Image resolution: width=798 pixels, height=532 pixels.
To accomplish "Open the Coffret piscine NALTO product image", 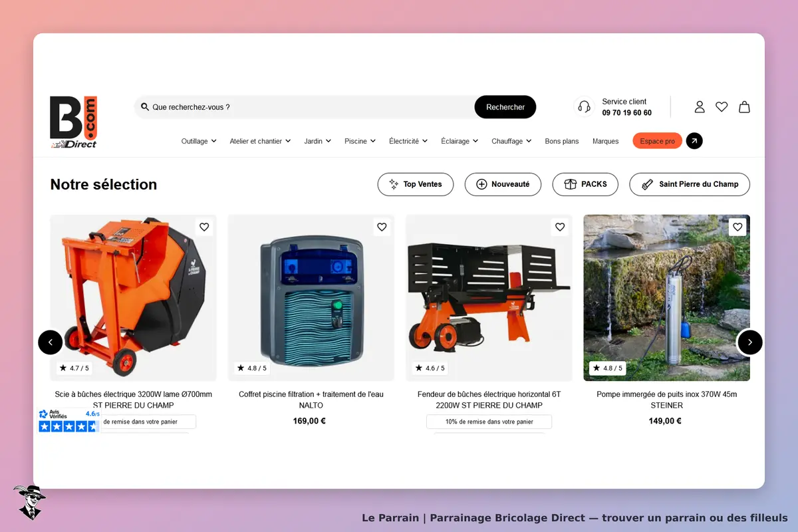I will pos(311,297).
